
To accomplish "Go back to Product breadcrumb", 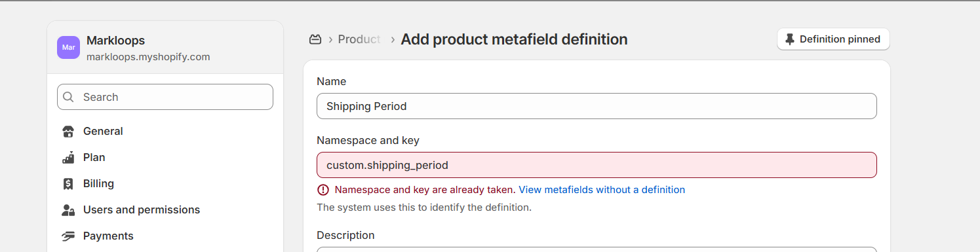I will click(359, 39).
